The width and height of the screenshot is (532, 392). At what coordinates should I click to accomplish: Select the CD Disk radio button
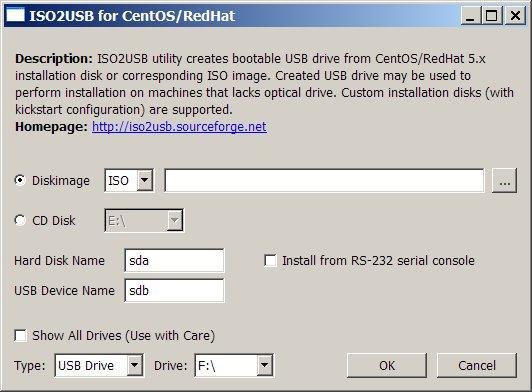click(x=20, y=220)
